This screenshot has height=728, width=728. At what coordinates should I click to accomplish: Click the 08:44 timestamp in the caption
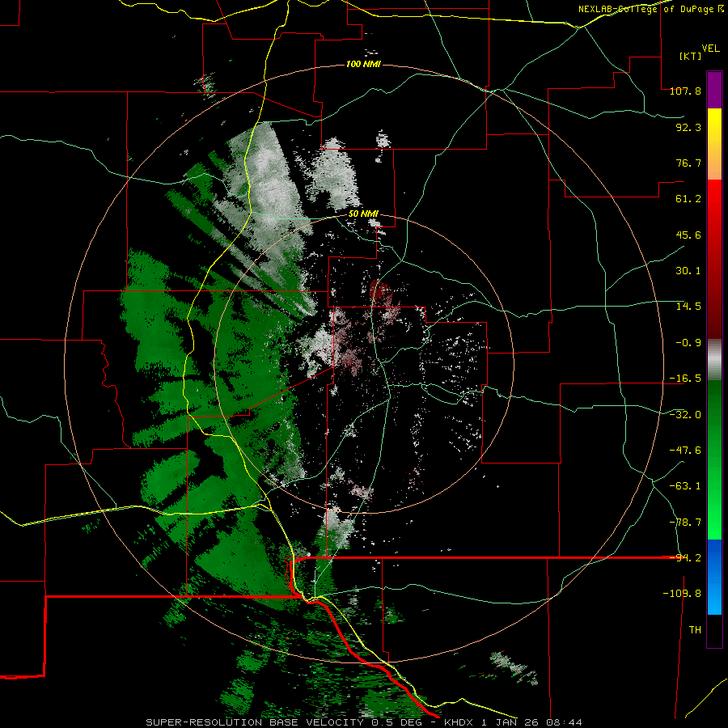point(564,722)
